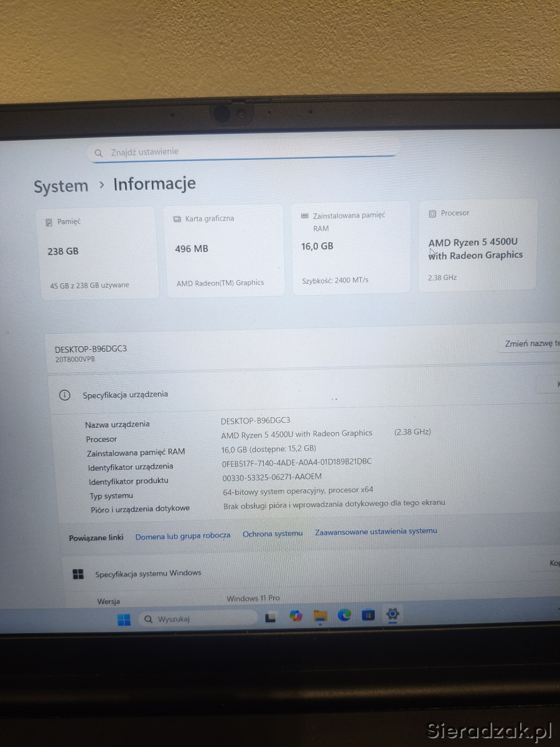
Task: Open Microsoft Store from the taskbar
Action: pos(368,615)
